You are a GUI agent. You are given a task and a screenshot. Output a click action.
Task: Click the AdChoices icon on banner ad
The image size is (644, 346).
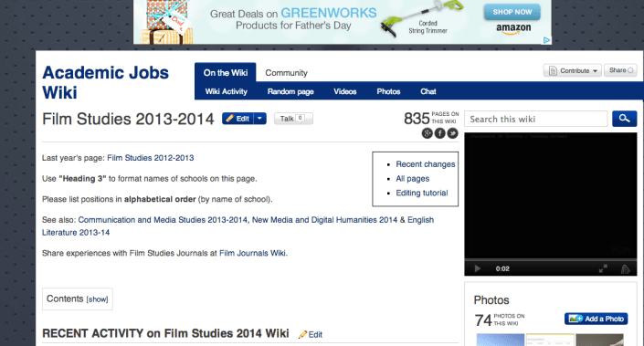(x=546, y=40)
